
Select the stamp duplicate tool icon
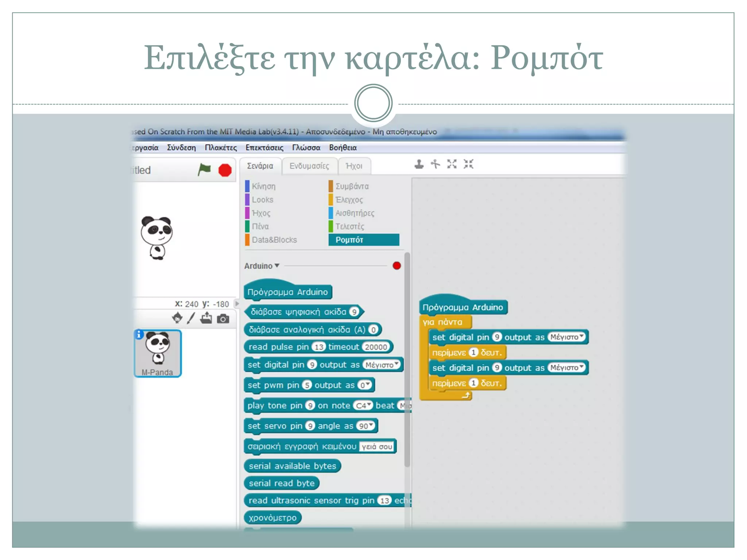419,164
